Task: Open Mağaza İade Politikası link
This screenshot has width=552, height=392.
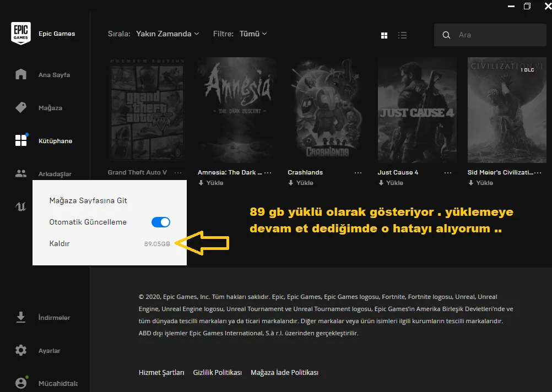Action: [x=284, y=372]
